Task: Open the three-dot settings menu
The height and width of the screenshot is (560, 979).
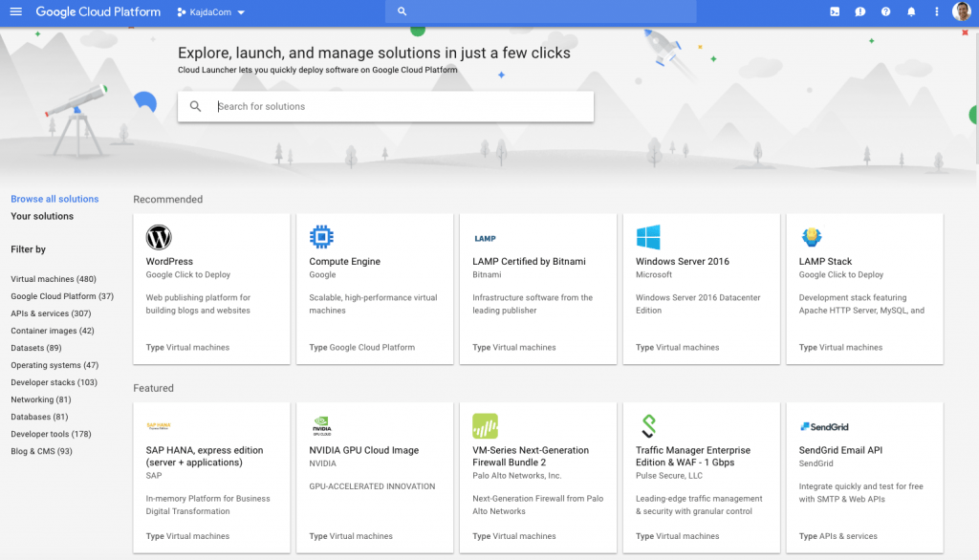Action: coord(937,11)
